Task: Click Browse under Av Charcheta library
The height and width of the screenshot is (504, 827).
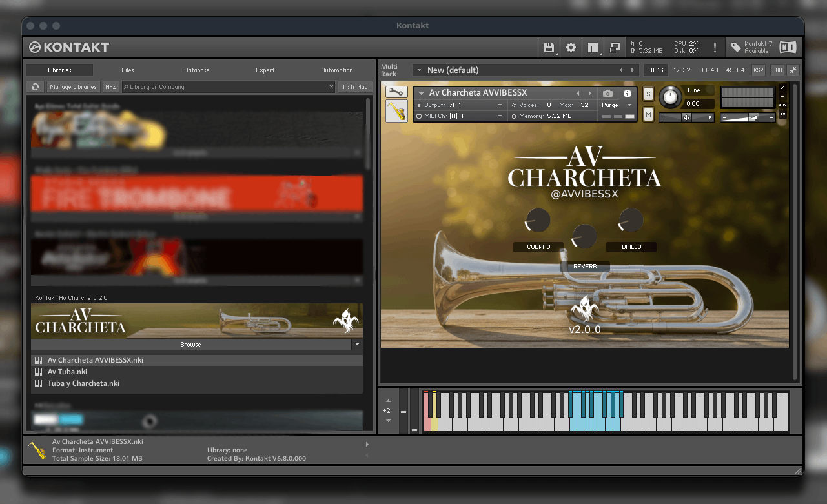Action: pyautogui.click(x=191, y=345)
